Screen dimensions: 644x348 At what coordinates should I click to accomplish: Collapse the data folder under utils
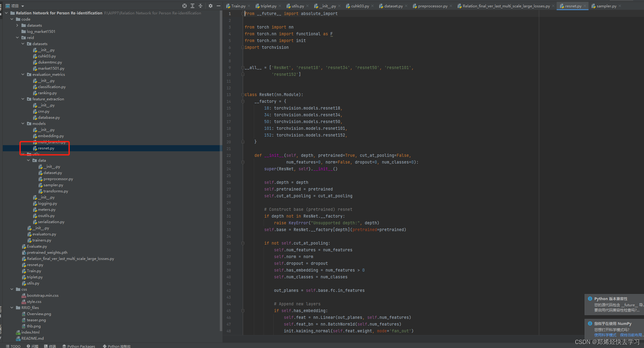29,160
